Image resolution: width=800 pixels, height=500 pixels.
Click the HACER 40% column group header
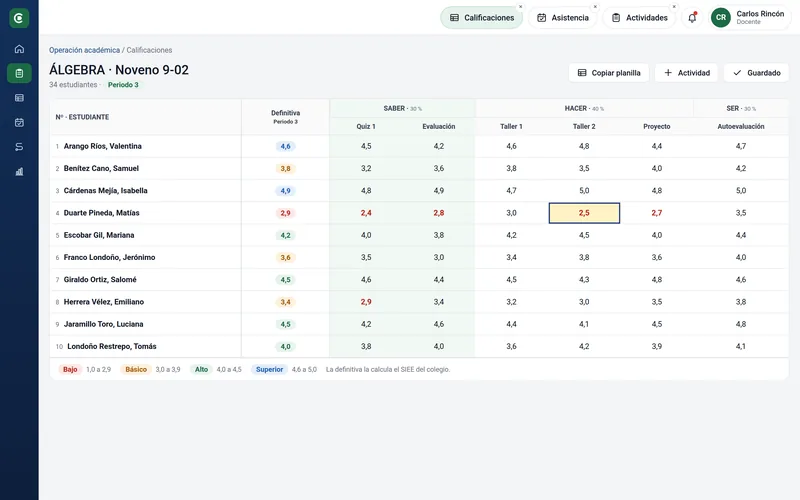(x=584, y=108)
